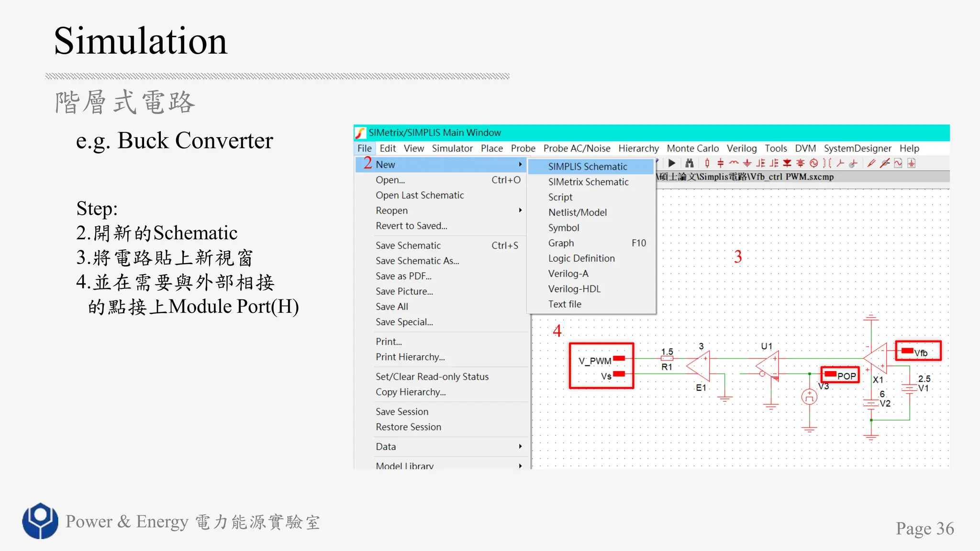The image size is (980, 551).
Task: Click the AC waveform source icon
Action: pos(814,163)
